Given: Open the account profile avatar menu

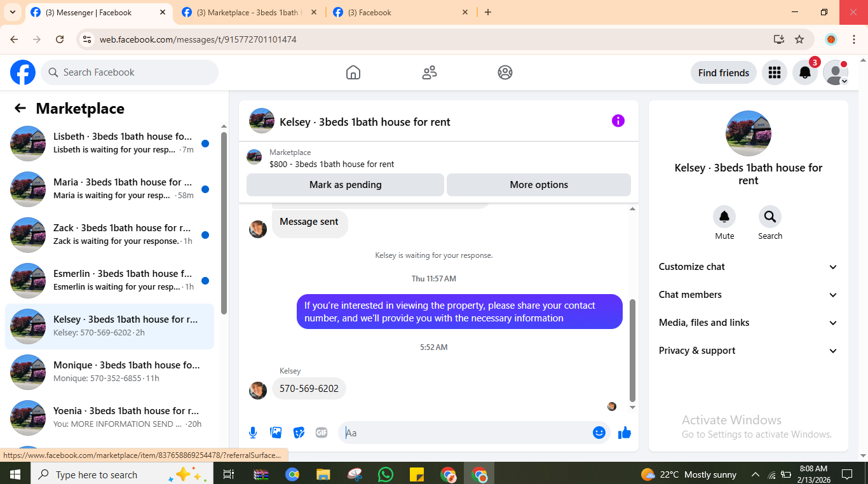Looking at the screenshot, I should click(836, 72).
